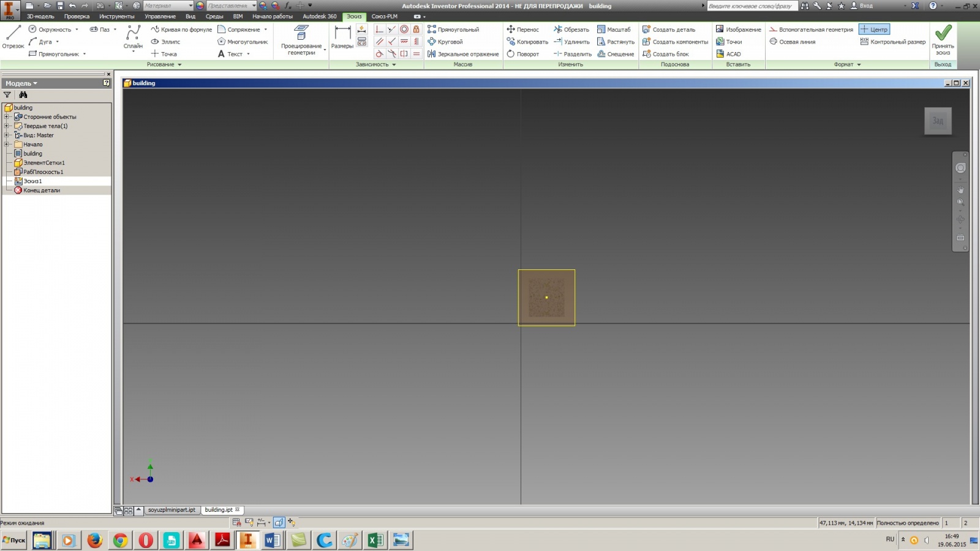The height and width of the screenshot is (551, 980).
Task: Toggle Контрольный размер format
Action: tap(893, 42)
